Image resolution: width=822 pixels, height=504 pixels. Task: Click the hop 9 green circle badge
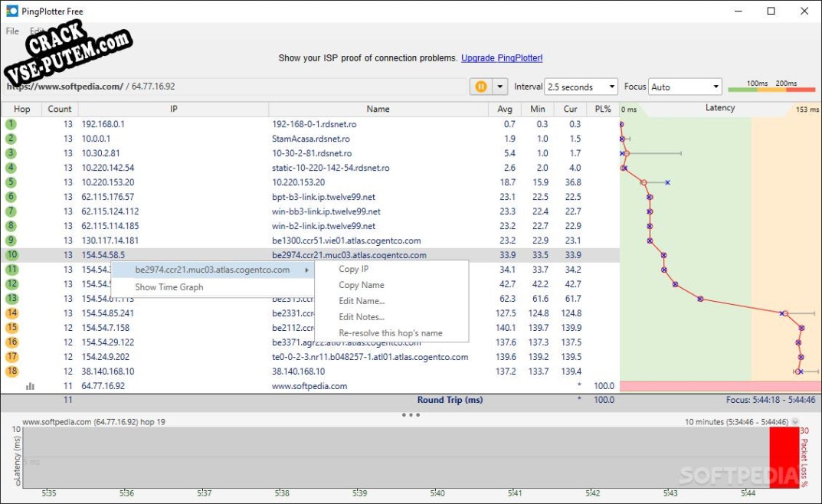pyautogui.click(x=11, y=226)
